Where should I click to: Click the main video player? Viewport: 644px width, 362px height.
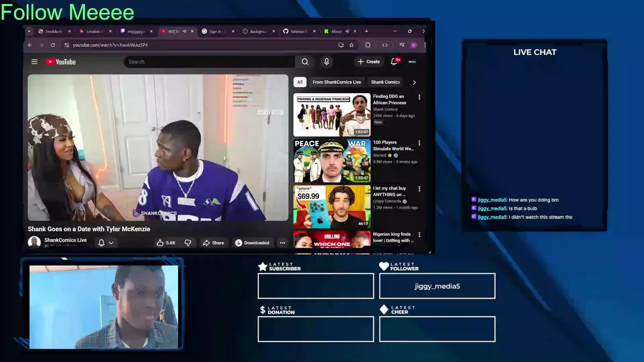coord(158,148)
